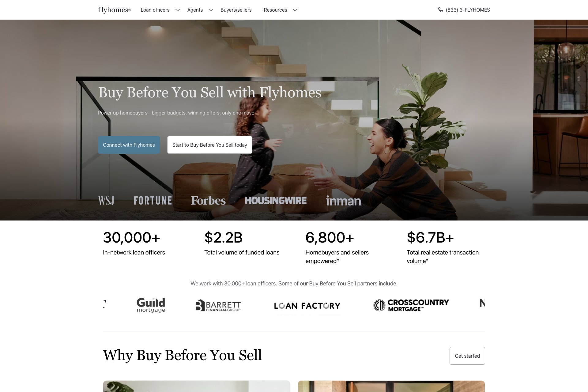Click the Inman press logo
The height and width of the screenshot is (392, 588).
point(343,201)
